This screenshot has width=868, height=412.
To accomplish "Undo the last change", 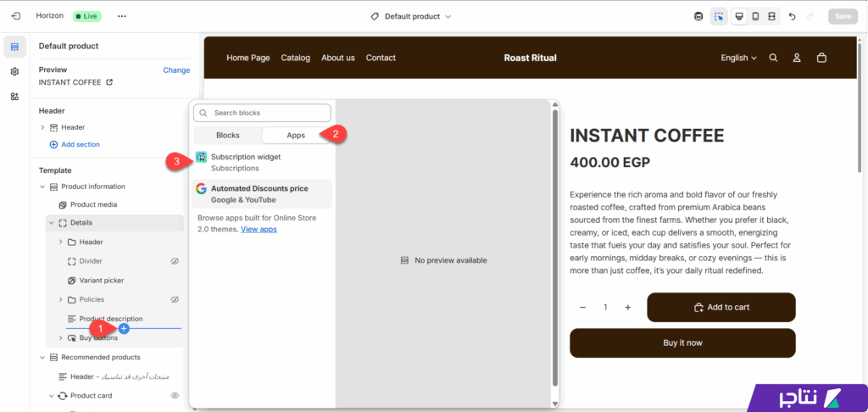I will click(x=793, y=17).
